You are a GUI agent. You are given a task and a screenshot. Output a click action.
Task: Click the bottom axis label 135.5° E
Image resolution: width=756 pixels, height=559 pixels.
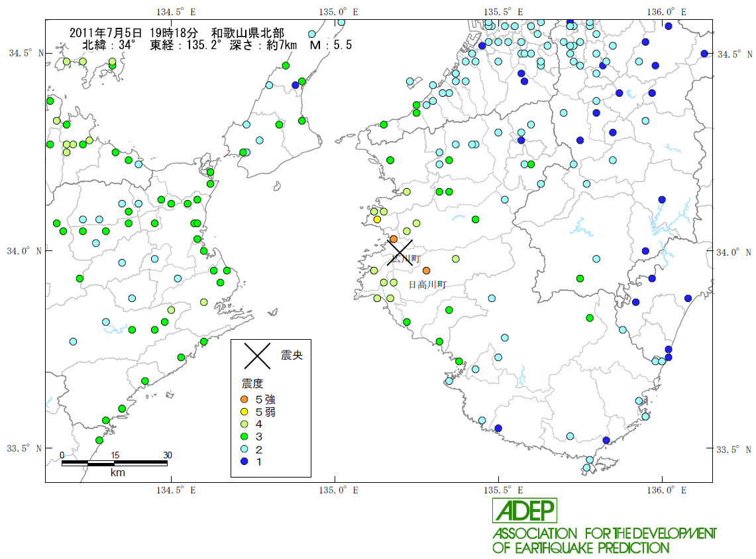point(504,490)
